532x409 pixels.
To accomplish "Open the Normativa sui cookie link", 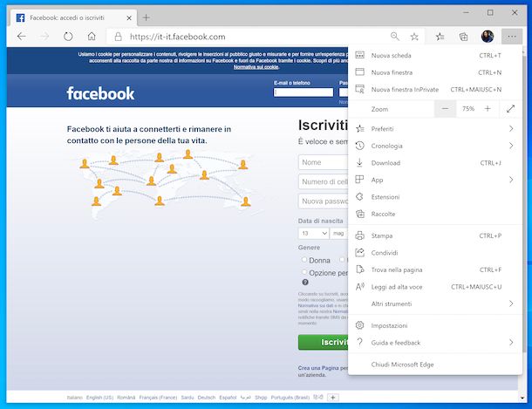I will (x=256, y=67).
